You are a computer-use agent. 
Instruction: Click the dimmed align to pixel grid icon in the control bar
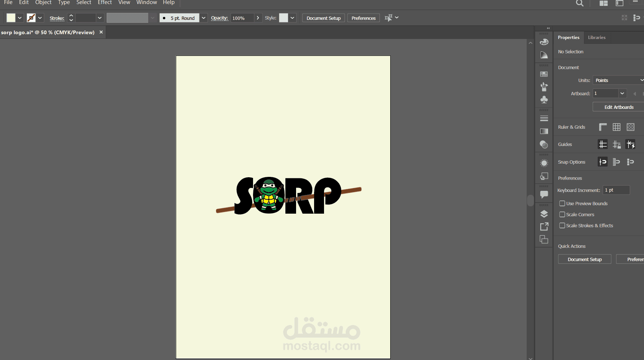[624, 18]
